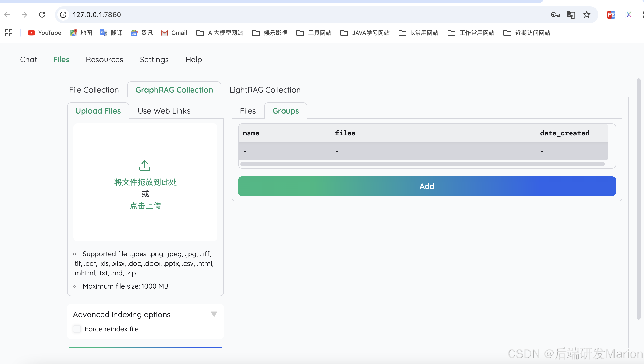Click the Google Translate page icon
Image resolution: width=644 pixels, height=364 pixels.
point(571,15)
